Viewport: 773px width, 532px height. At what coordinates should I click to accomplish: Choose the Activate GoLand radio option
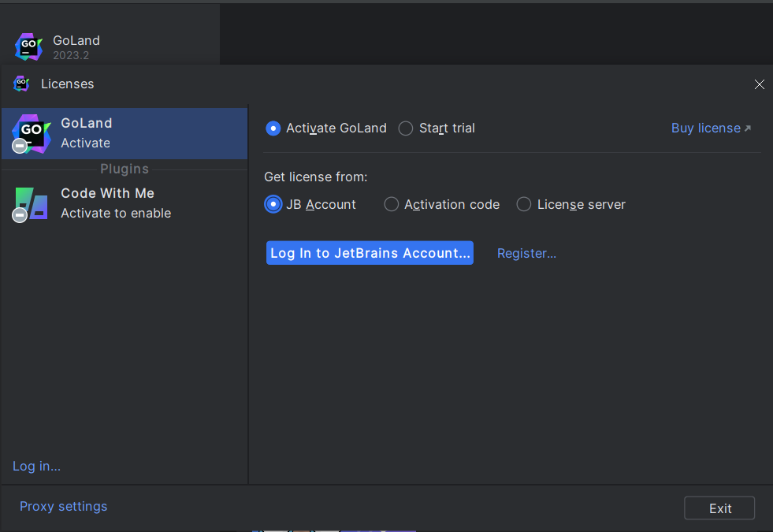[x=273, y=128]
